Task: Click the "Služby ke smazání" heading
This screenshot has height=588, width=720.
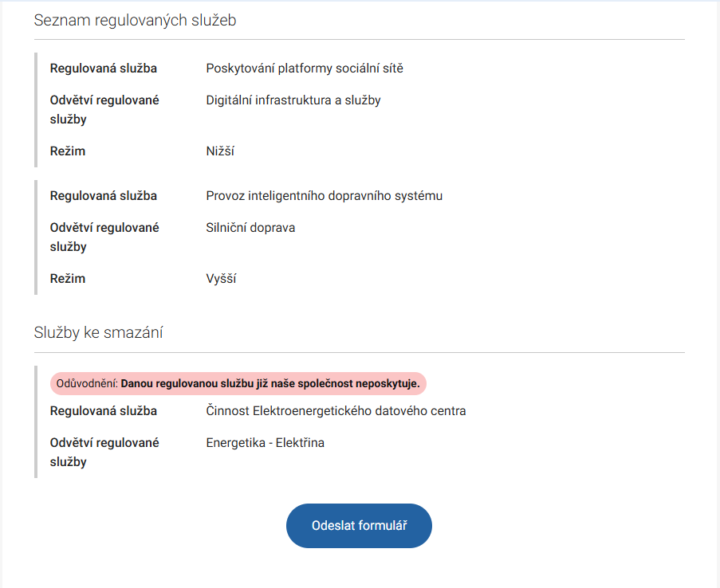Action: coord(99,333)
